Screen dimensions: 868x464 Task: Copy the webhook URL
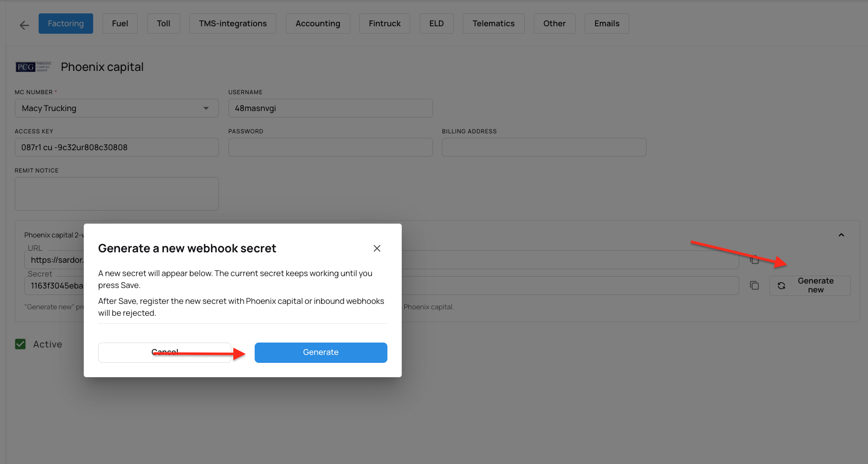pyautogui.click(x=755, y=260)
